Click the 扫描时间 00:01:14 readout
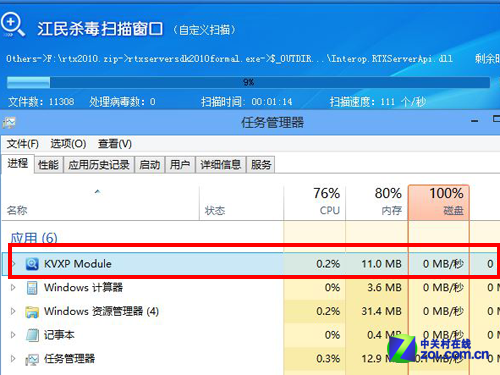Image resolution: width=500 pixels, height=375 pixels. pyautogui.click(x=247, y=102)
